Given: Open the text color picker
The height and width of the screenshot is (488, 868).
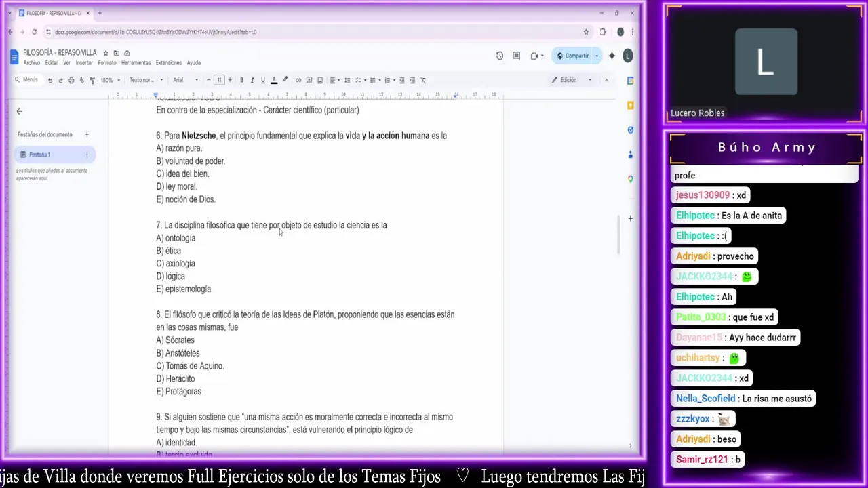Looking at the screenshot, I should point(274,80).
